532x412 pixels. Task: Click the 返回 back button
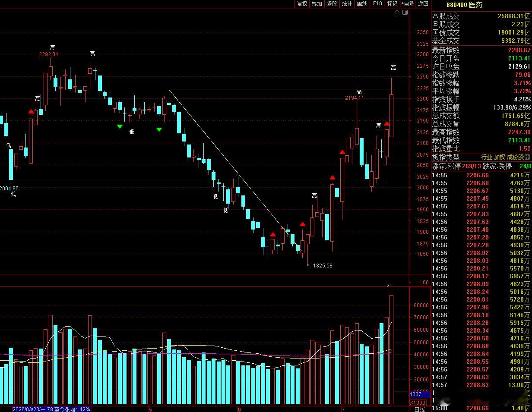[423, 3]
